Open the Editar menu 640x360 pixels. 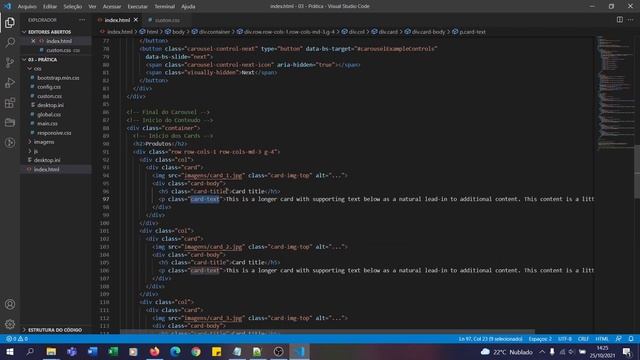click(50, 6)
